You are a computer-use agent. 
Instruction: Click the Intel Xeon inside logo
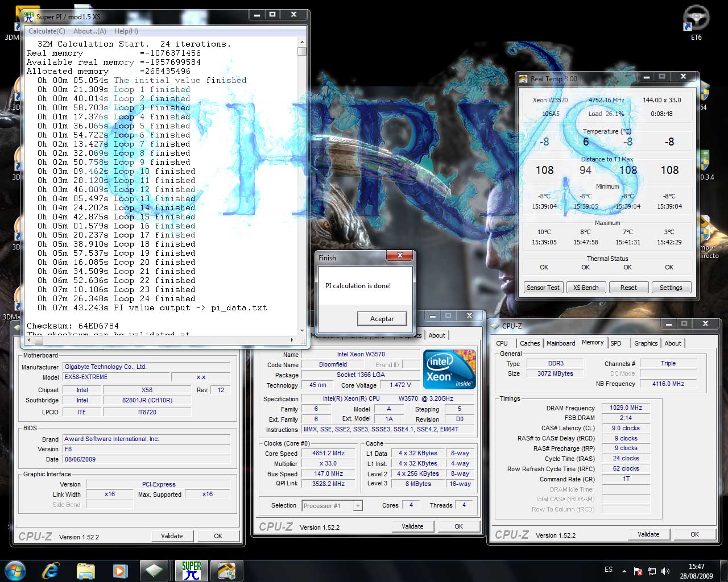(449, 369)
